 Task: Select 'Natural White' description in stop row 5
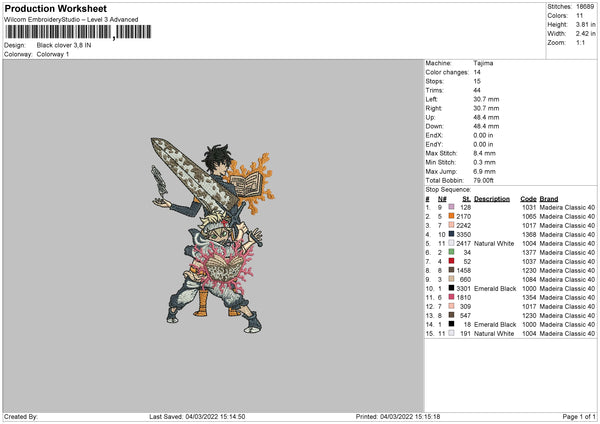(x=494, y=243)
